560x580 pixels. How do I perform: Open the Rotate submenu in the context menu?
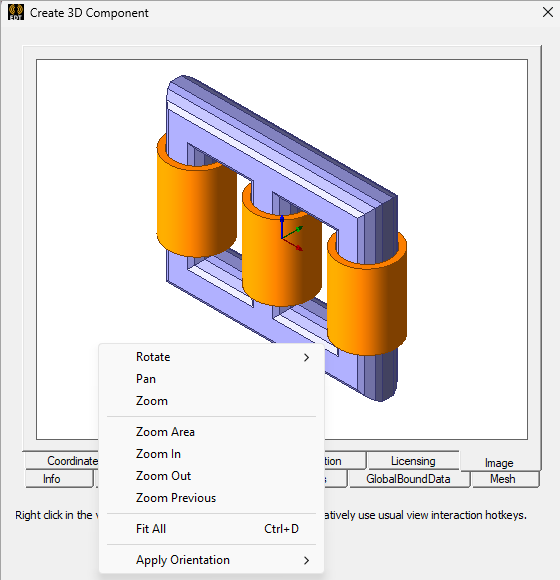click(x=211, y=357)
